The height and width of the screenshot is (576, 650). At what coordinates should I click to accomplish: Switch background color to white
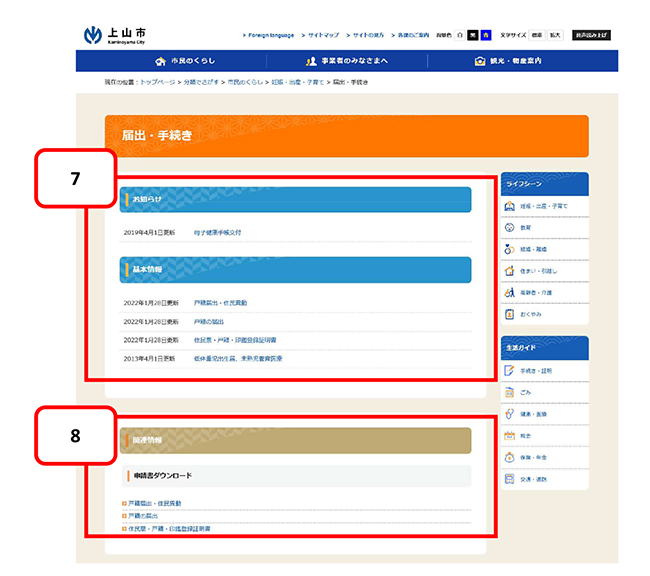click(459, 35)
